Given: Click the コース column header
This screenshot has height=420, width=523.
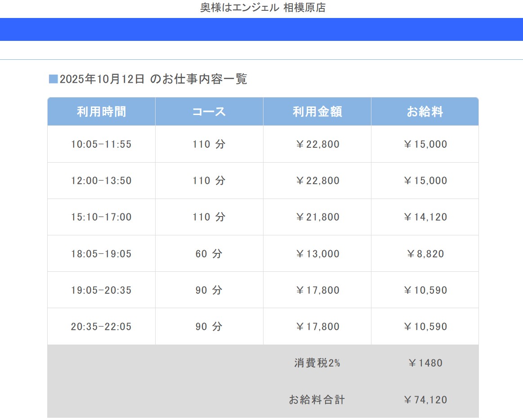Looking at the screenshot, I should click(209, 112).
